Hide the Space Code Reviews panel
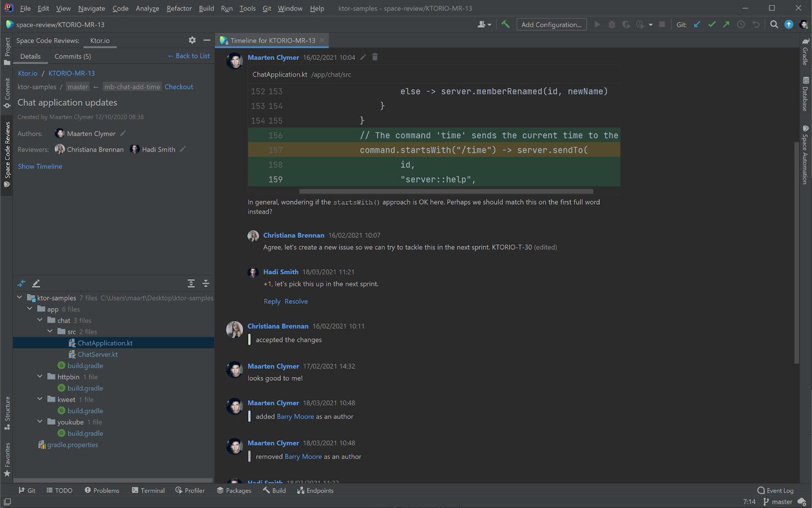 tap(207, 40)
